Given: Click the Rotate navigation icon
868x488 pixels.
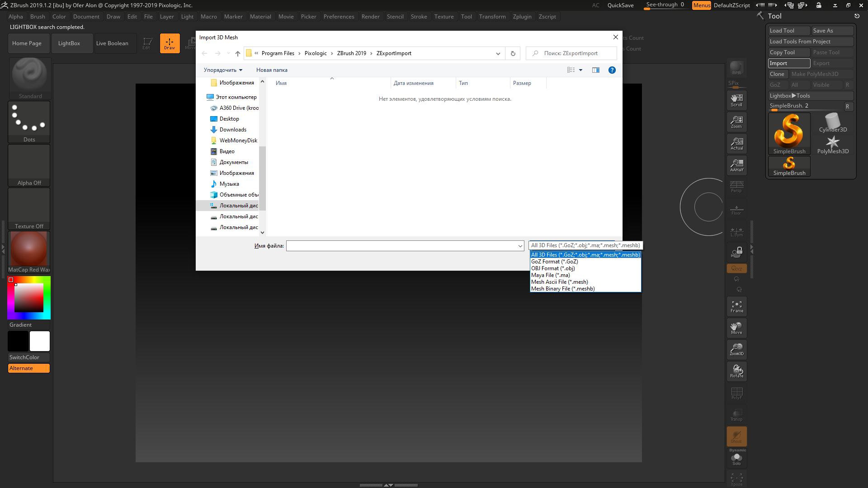Looking at the screenshot, I should tap(736, 371).
